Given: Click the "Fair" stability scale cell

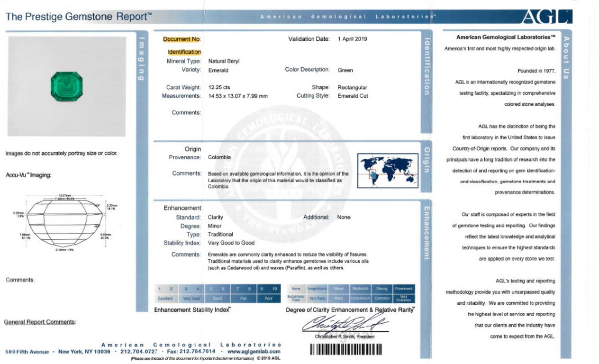Looking at the screenshot, I should [243, 299].
